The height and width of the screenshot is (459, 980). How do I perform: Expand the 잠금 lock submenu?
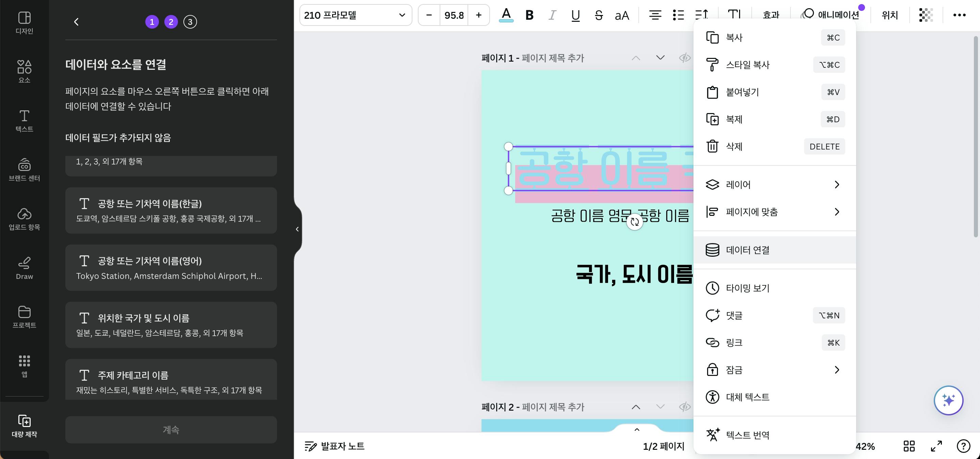point(774,370)
